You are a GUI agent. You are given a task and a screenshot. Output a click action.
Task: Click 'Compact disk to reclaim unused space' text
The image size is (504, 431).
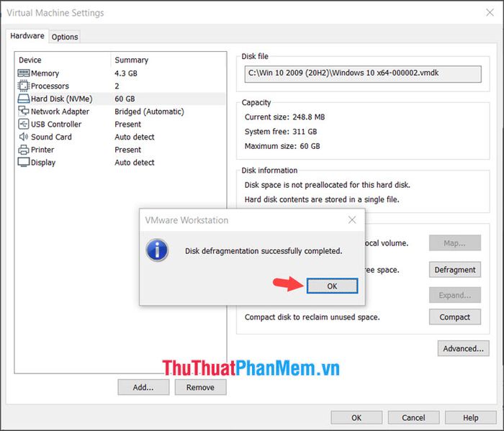312,317
